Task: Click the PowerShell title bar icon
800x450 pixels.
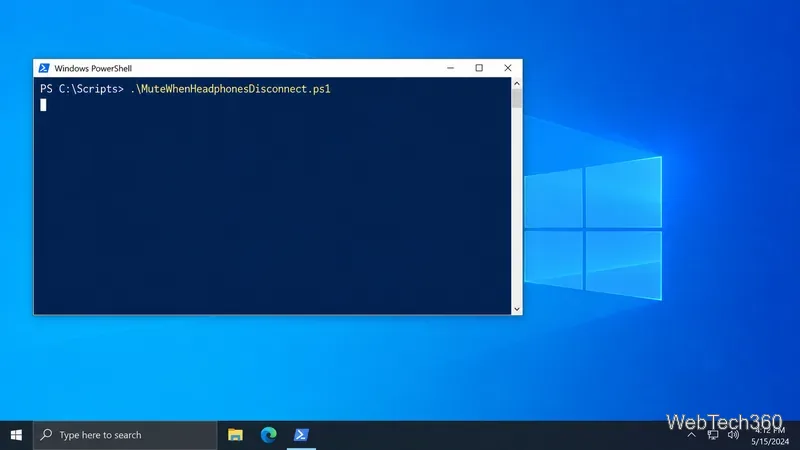Action: pos(44,68)
